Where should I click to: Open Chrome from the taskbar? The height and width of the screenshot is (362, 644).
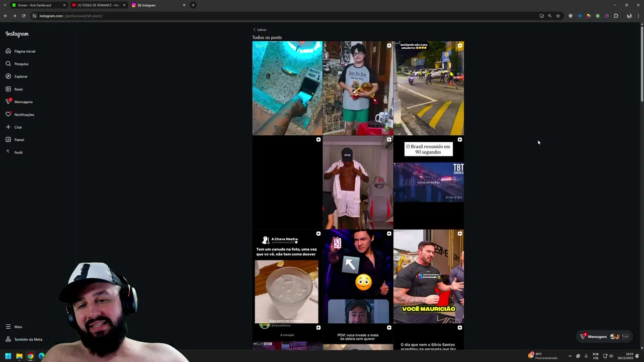pos(30,356)
